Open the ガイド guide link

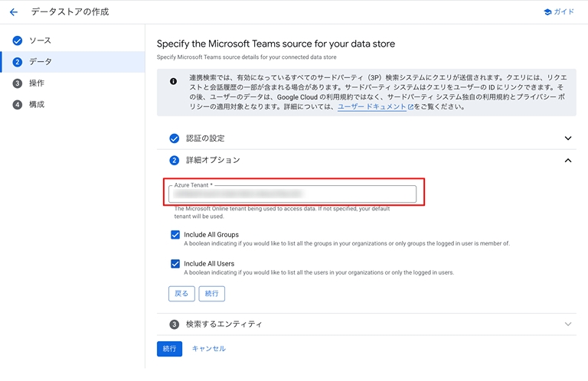(x=559, y=11)
